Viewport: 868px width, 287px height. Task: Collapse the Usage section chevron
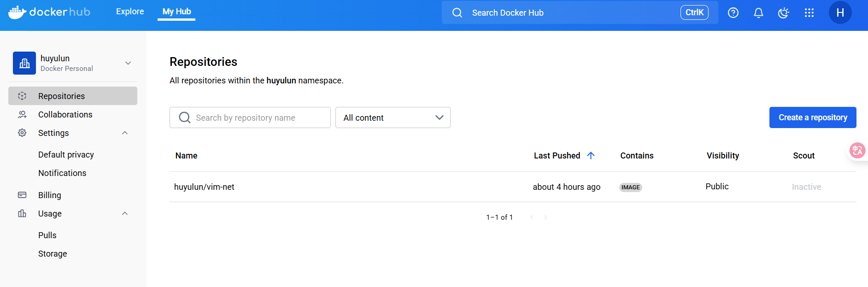pos(125,213)
